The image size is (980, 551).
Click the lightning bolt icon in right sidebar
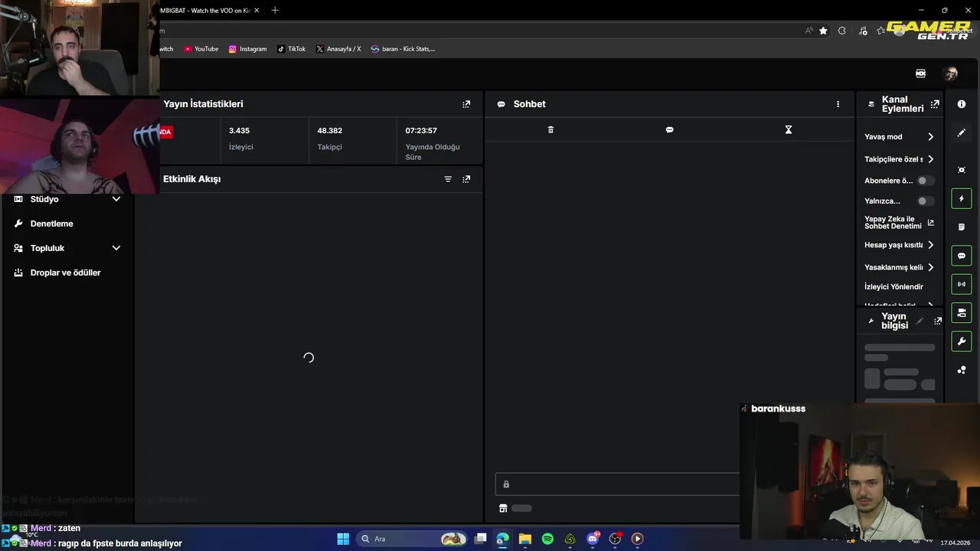[962, 199]
